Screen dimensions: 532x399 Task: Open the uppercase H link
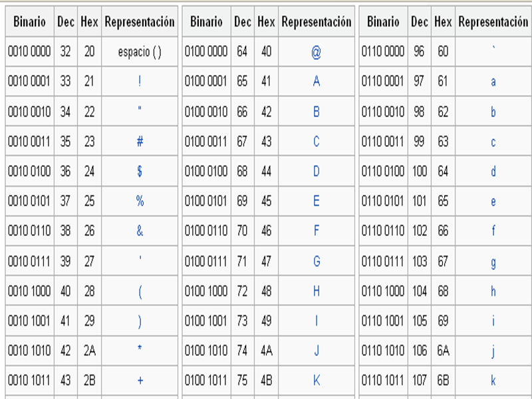click(x=317, y=291)
